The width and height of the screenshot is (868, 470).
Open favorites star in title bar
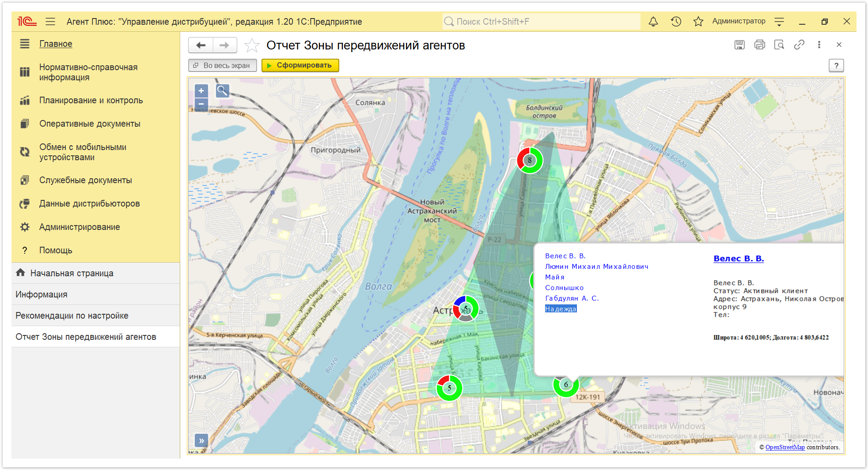698,21
